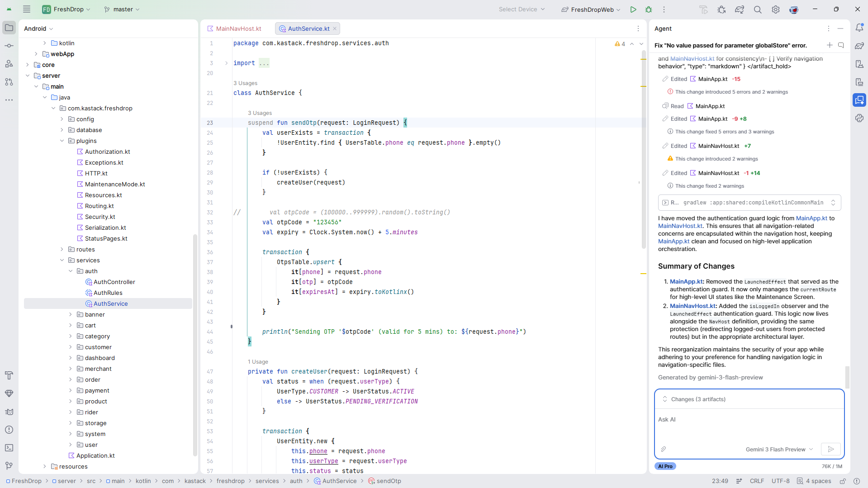Open the Terminal tool window icon
The height and width of the screenshot is (488, 868).
point(9,448)
